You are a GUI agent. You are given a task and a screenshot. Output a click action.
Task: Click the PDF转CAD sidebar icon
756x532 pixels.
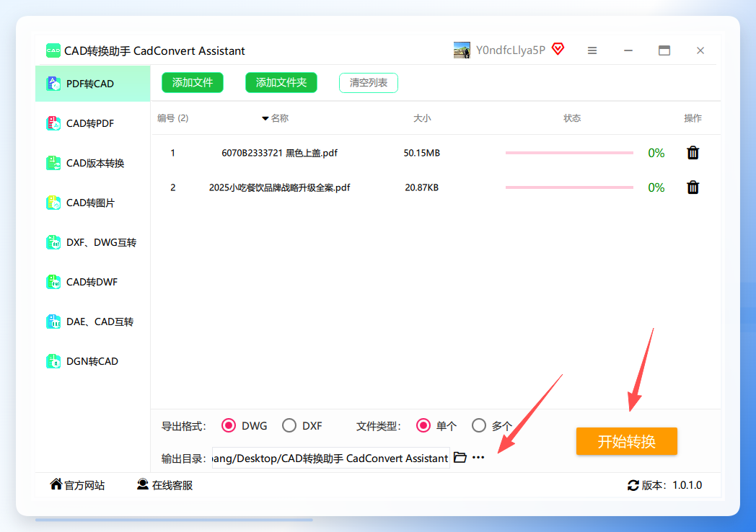53,84
